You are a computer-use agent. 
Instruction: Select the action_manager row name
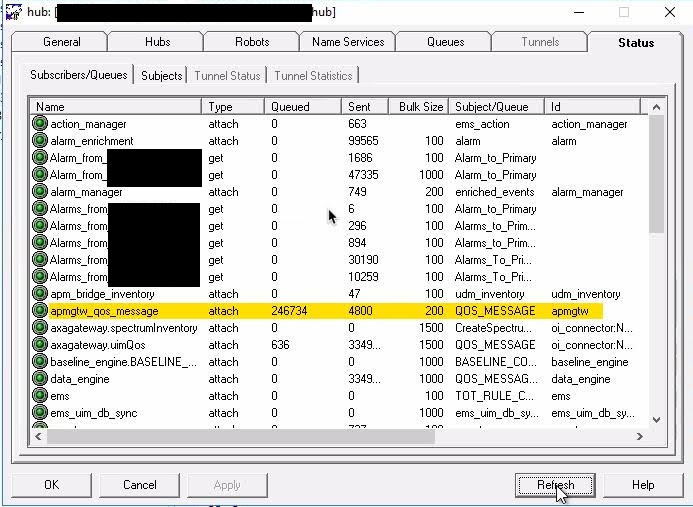(x=88, y=124)
